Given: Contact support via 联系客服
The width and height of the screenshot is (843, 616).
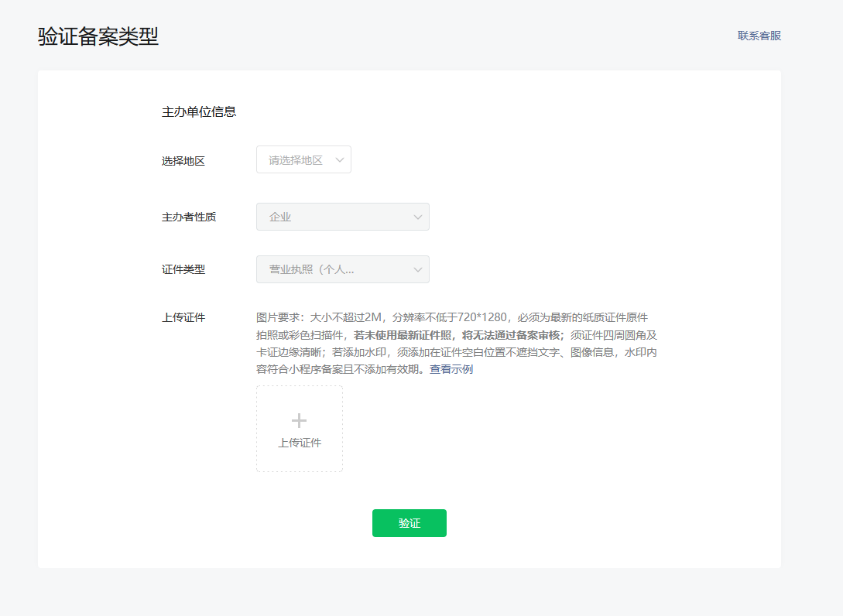Looking at the screenshot, I should click(x=759, y=36).
